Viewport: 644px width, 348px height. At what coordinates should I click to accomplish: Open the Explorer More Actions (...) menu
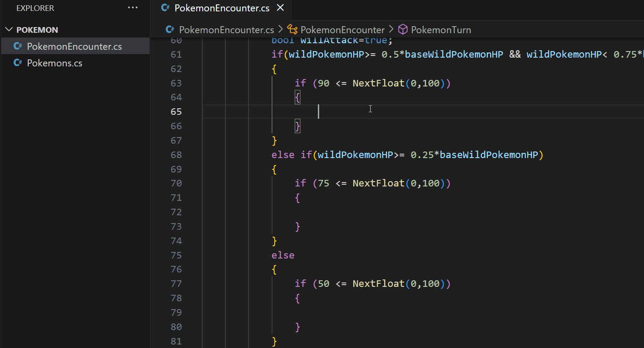[133, 8]
